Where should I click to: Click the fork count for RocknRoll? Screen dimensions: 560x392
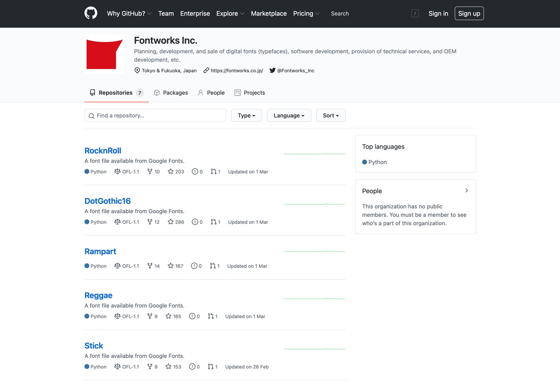coord(154,171)
